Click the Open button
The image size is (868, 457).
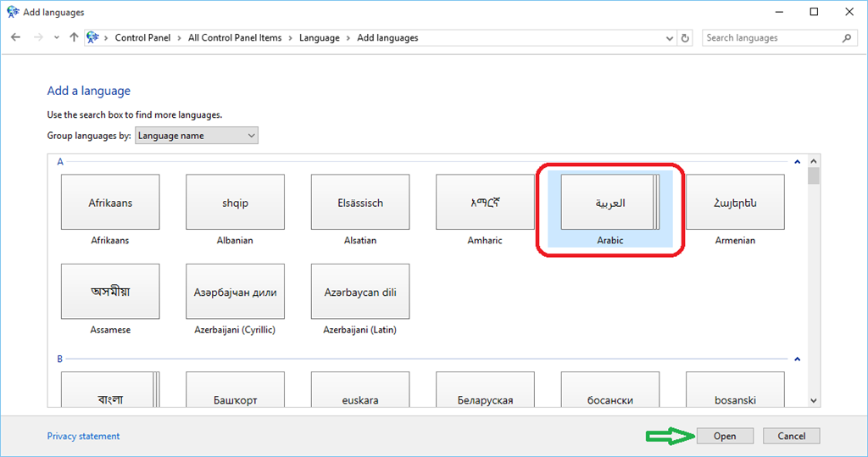[725, 436]
